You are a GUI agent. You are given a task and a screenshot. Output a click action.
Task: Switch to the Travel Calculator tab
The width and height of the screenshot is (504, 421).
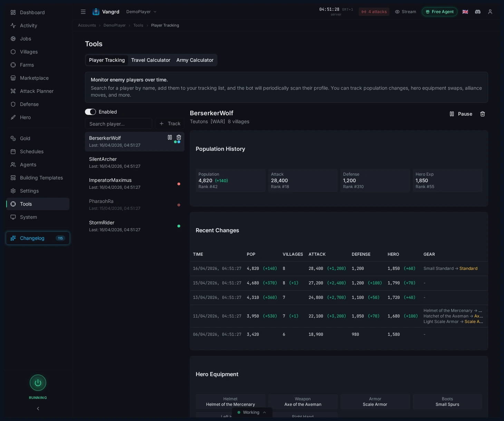click(x=151, y=60)
